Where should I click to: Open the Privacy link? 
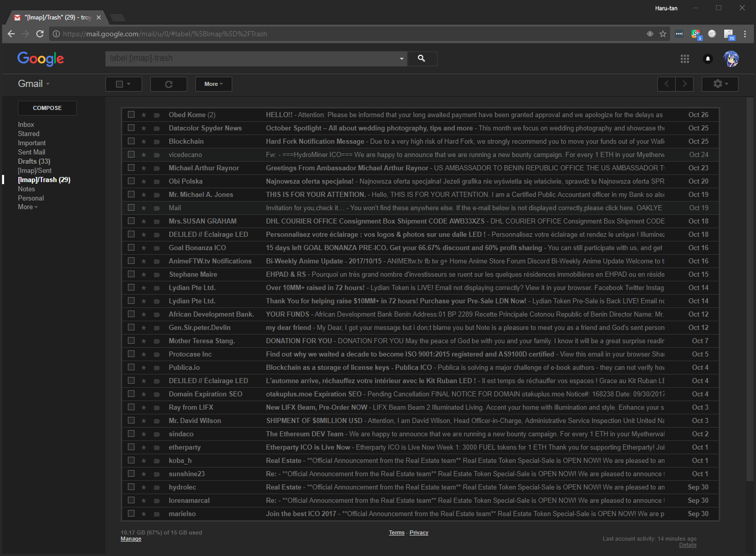tap(419, 532)
